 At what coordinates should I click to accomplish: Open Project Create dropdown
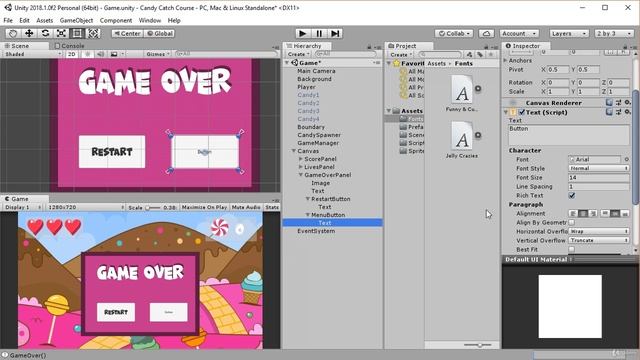[x=400, y=54]
